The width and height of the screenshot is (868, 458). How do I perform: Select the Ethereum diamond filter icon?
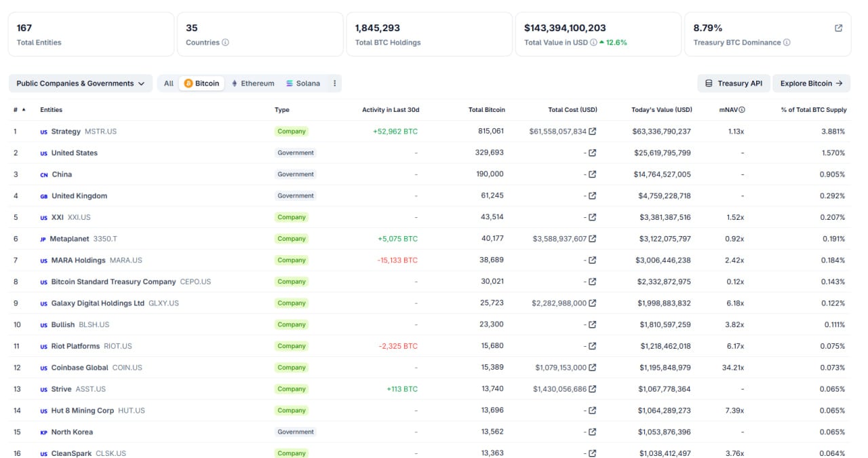(x=233, y=83)
